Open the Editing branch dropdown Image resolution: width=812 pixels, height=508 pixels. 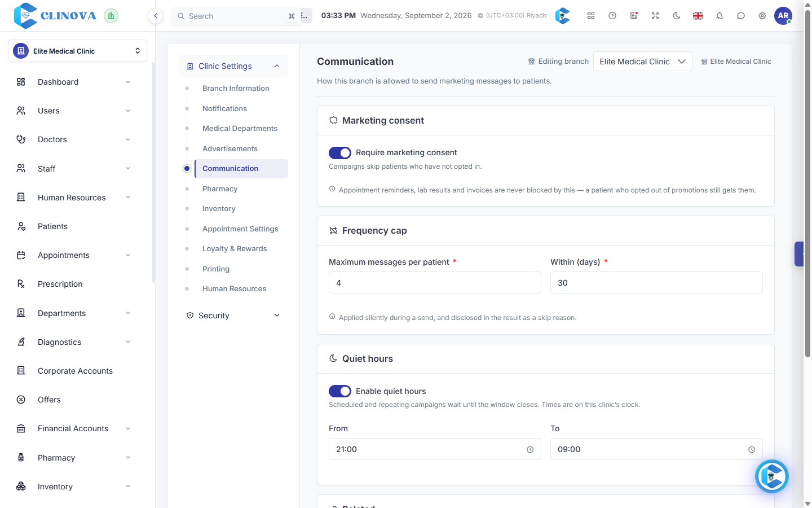(643, 62)
